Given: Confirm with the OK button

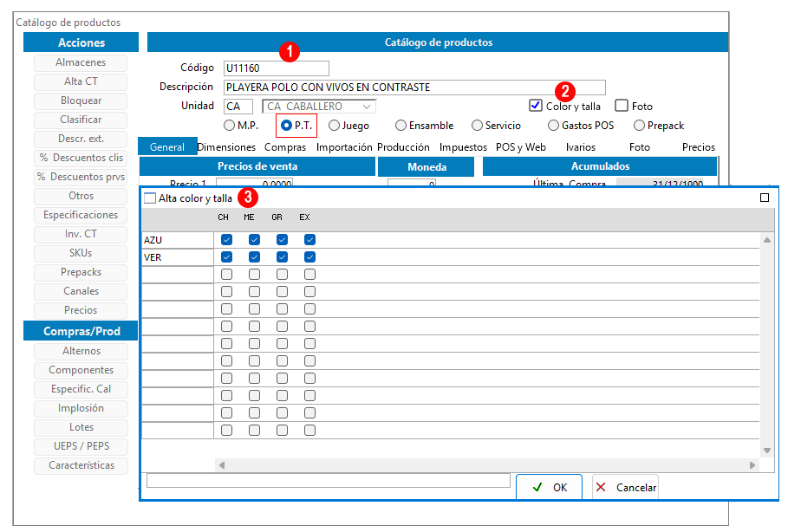Looking at the screenshot, I should point(549,487).
